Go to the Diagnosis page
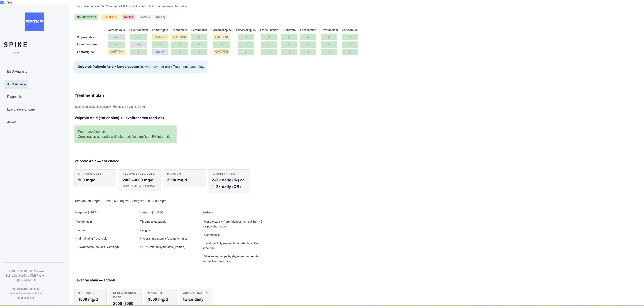 [x=14, y=97]
